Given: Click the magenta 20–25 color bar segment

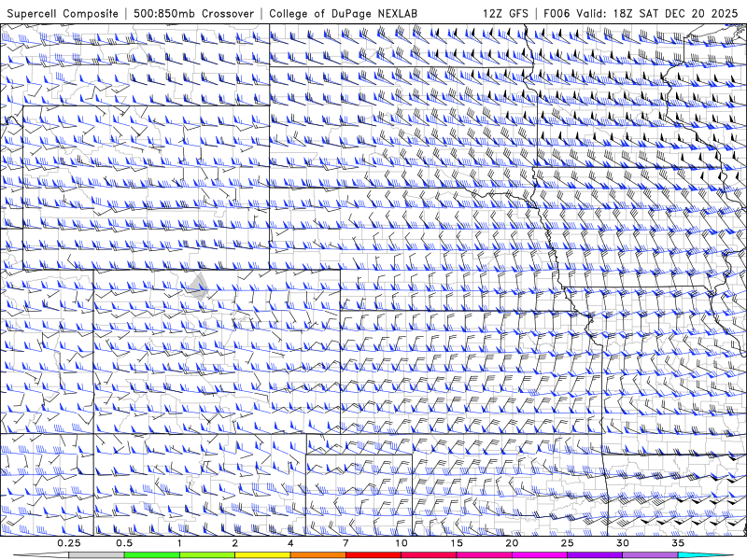Looking at the screenshot, I should point(540,555).
